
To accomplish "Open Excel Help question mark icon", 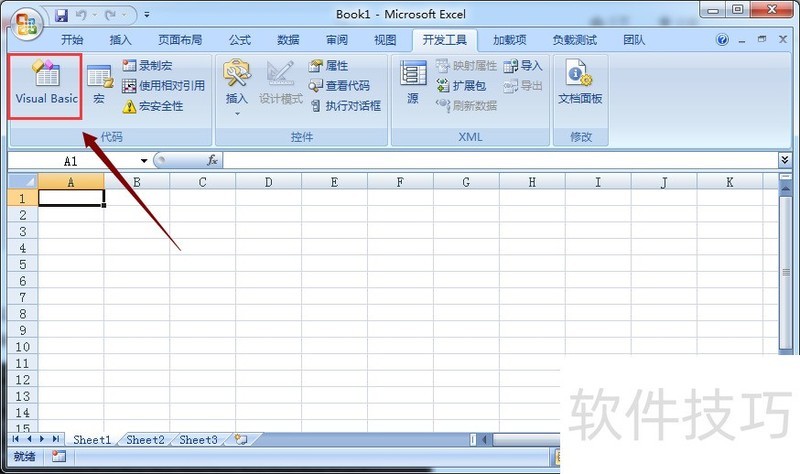I will pyautogui.click(x=722, y=40).
